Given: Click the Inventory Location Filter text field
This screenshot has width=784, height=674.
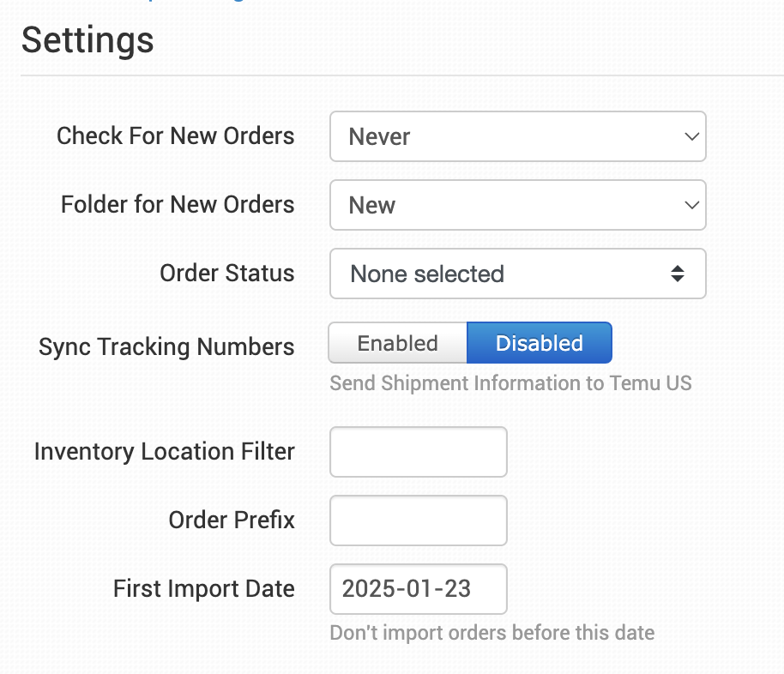Looking at the screenshot, I should point(419,452).
